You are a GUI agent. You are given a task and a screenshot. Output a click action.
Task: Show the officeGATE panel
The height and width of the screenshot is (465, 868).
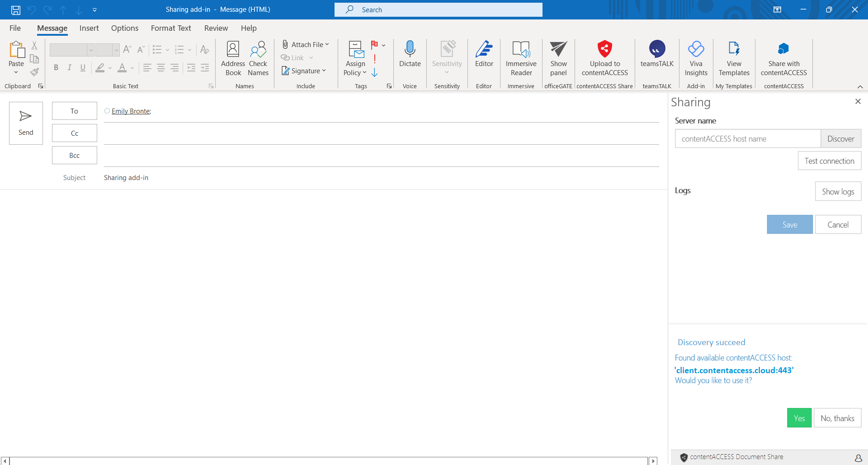tap(558, 49)
